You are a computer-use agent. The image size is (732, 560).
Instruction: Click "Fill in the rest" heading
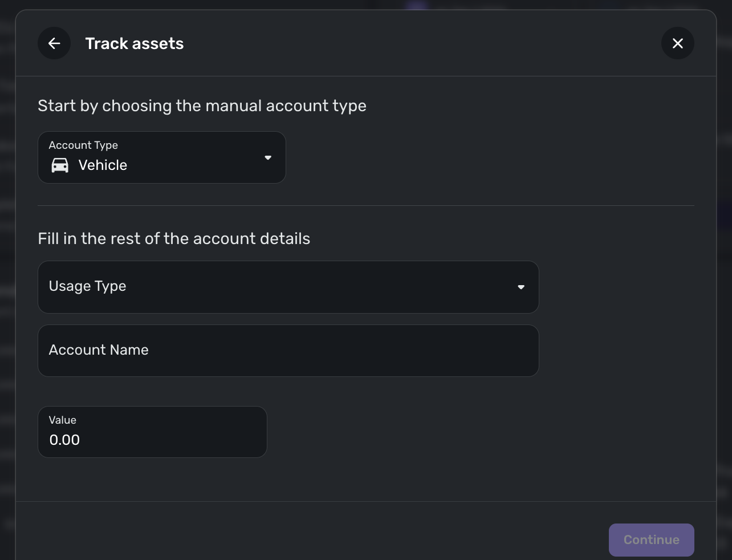click(x=174, y=238)
